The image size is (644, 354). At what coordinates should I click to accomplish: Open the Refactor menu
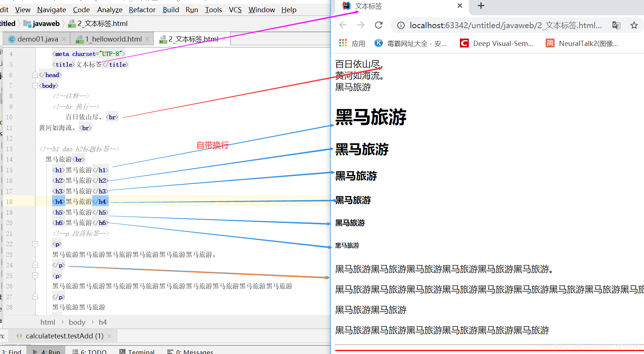pyautogui.click(x=142, y=10)
